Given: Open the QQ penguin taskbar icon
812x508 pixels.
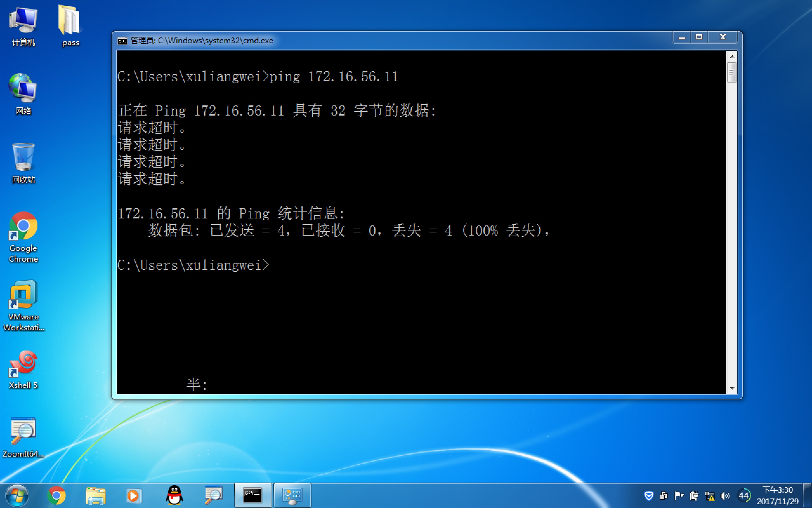Looking at the screenshot, I should 174,495.
